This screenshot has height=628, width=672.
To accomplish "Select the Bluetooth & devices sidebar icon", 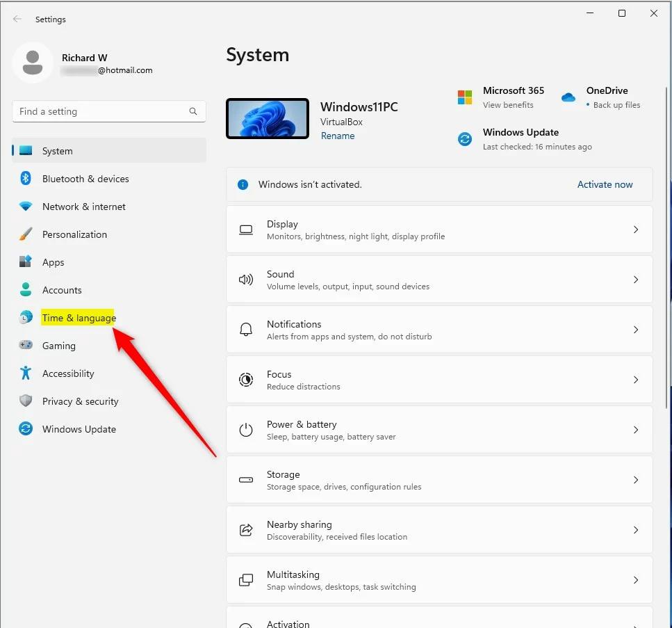I will (26, 179).
